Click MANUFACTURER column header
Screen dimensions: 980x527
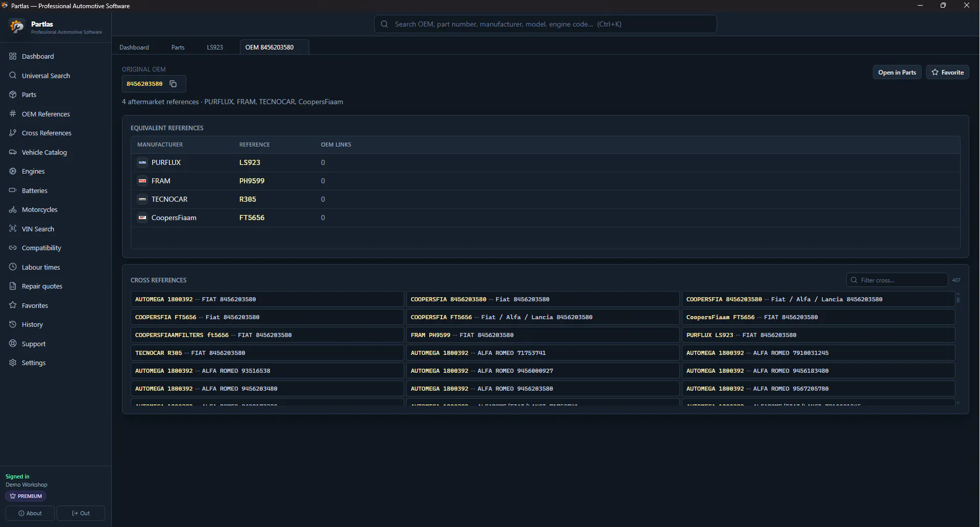click(160, 145)
